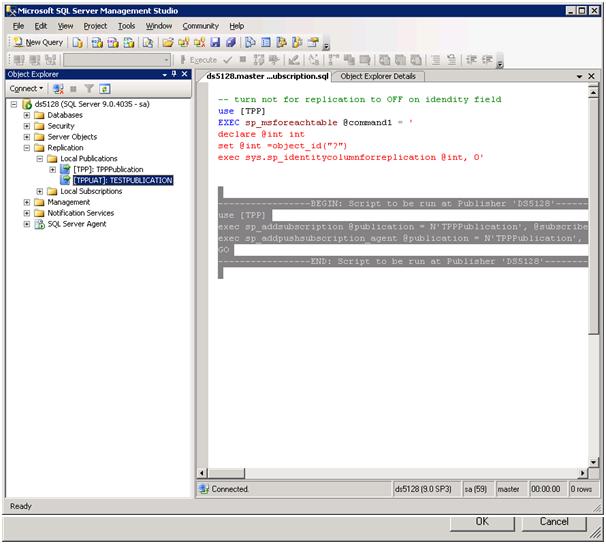Click the Cancel button
Screen dimensions: 606x544
coord(554,522)
